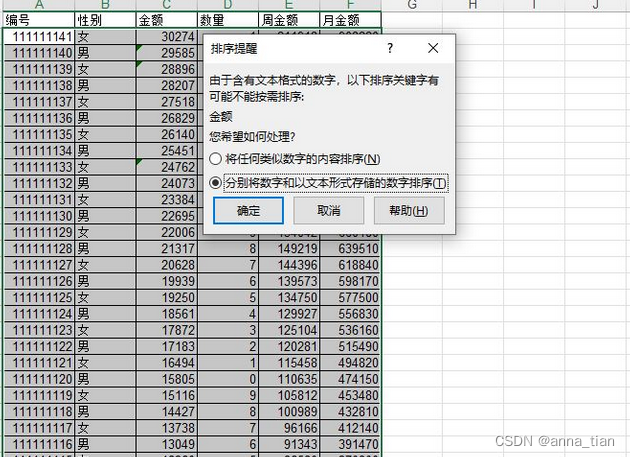The height and width of the screenshot is (457, 630).
Task: Click weekly amount cell 105812
Action: [289, 396]
